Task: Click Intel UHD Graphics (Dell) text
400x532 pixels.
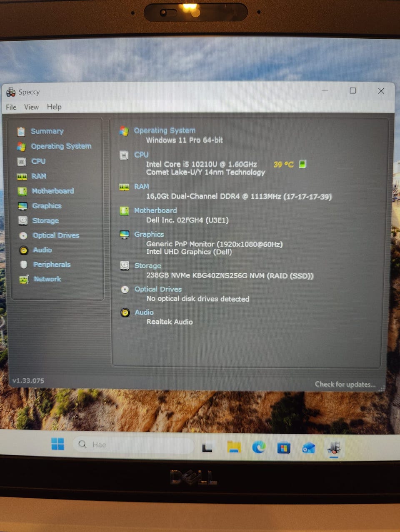Action: pyautogui.click(x=189, y=252)
